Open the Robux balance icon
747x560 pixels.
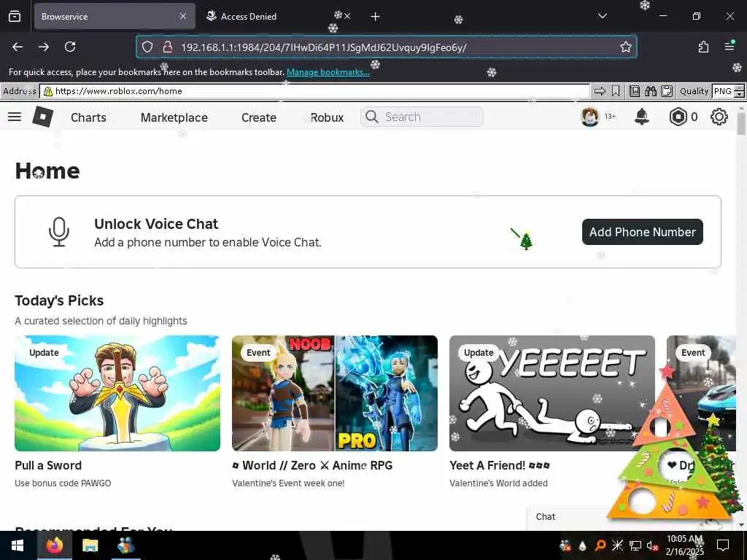[x=678, y=117]
